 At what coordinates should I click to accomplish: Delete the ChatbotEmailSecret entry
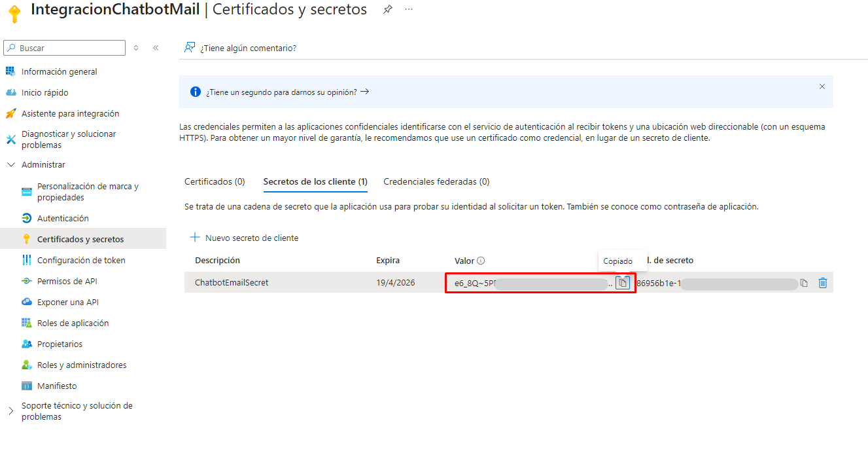(823, 283)
